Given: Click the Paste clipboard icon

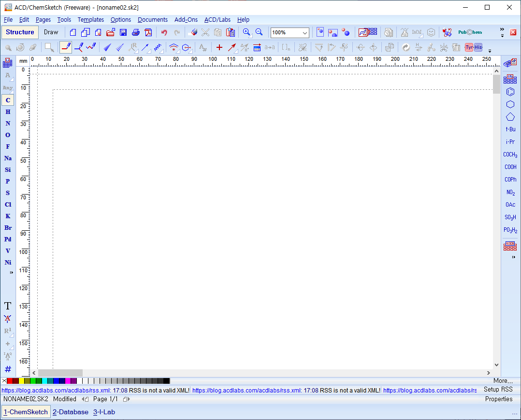Looking at the screenshot, I should pos(230,32).
